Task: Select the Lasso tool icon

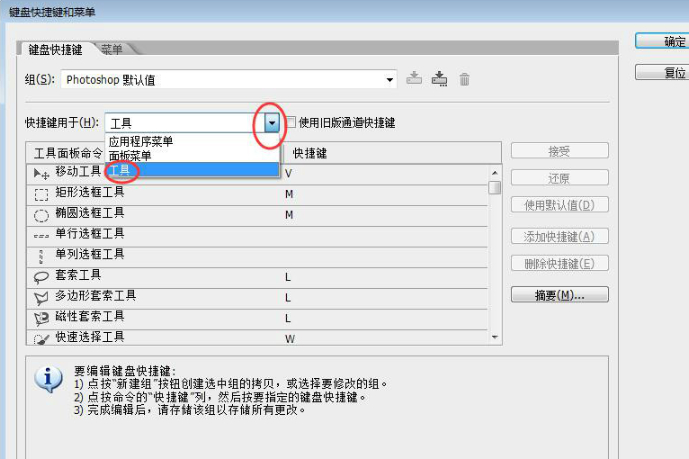Action: pos(41,277)
